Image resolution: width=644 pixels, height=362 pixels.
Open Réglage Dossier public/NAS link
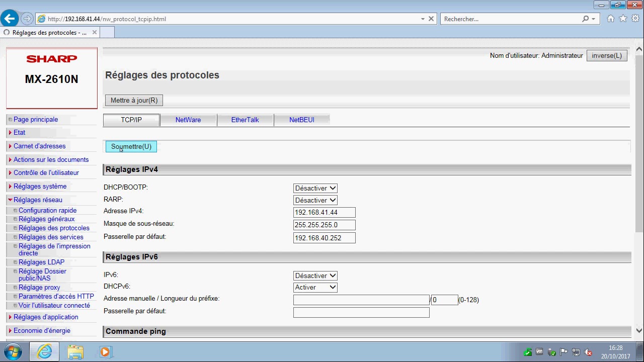tap(43, 275)
